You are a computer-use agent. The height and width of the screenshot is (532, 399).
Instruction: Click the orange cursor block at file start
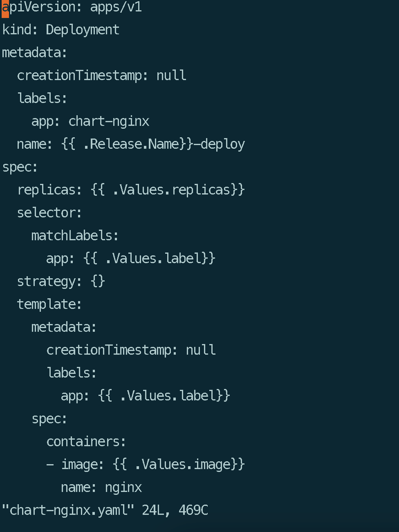coord(5,7)
